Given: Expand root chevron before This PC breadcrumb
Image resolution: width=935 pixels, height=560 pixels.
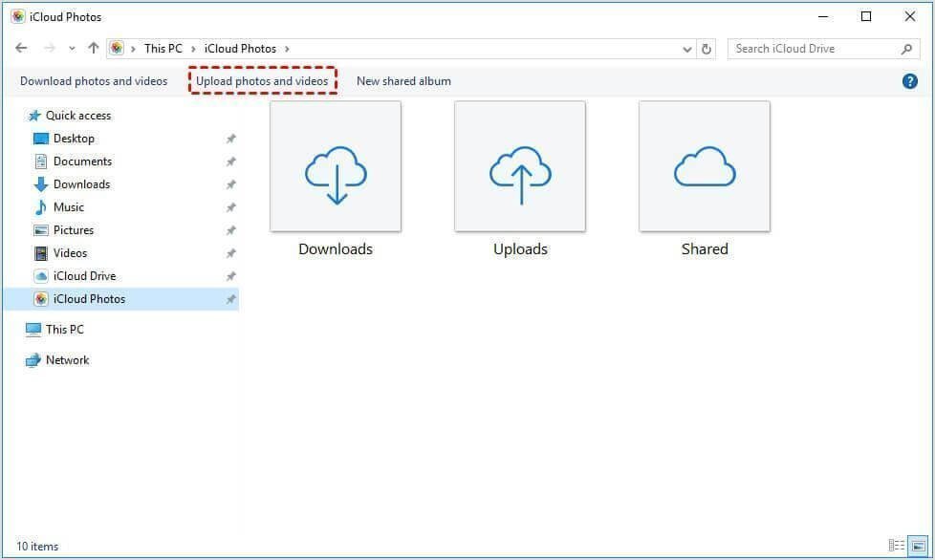Looking at the screenshot, I should tap(133, 49).
